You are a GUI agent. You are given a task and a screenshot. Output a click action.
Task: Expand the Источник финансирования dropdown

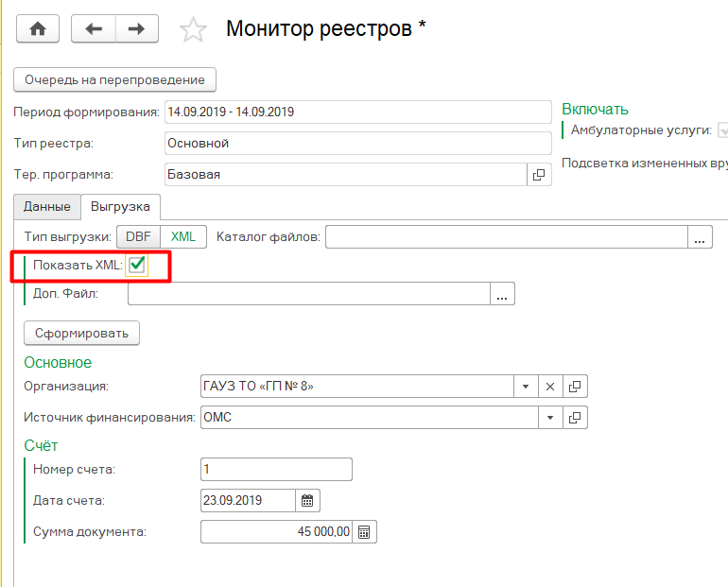[x=550, y=417]
